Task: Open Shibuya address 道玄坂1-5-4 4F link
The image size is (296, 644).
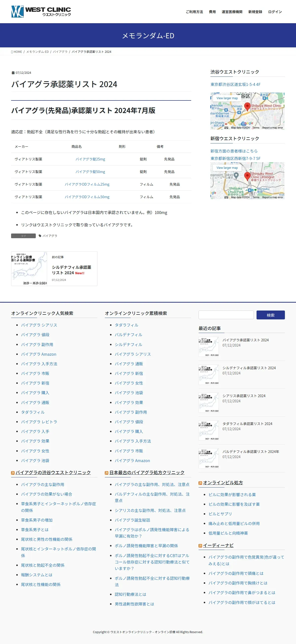Action: point(235,84)
